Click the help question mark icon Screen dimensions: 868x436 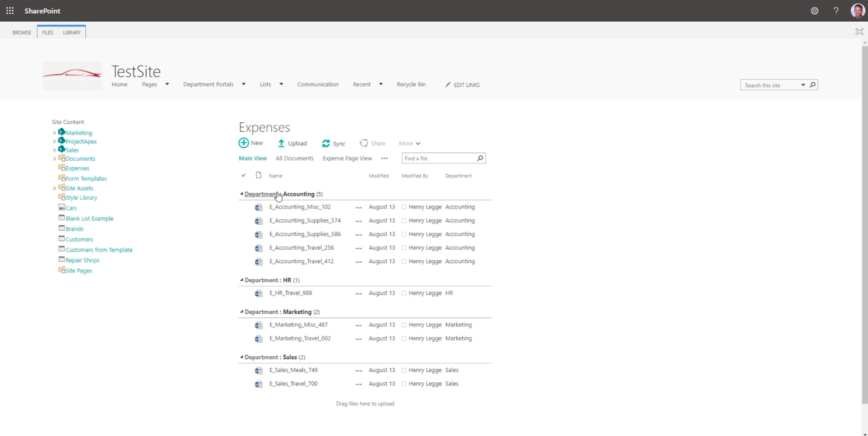pos(836,11)
